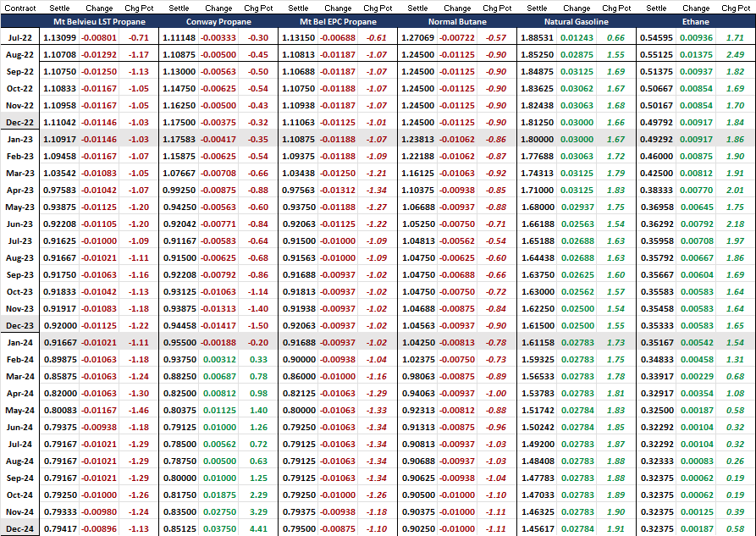Click Conway Propane Chg Pct -1.50 for Dec-23
The width and height of the screenshot is (756, 536).
pos(258,326)
